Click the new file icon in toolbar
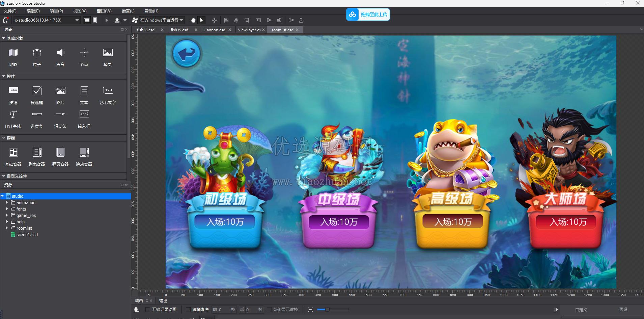 tap(5, 20)
